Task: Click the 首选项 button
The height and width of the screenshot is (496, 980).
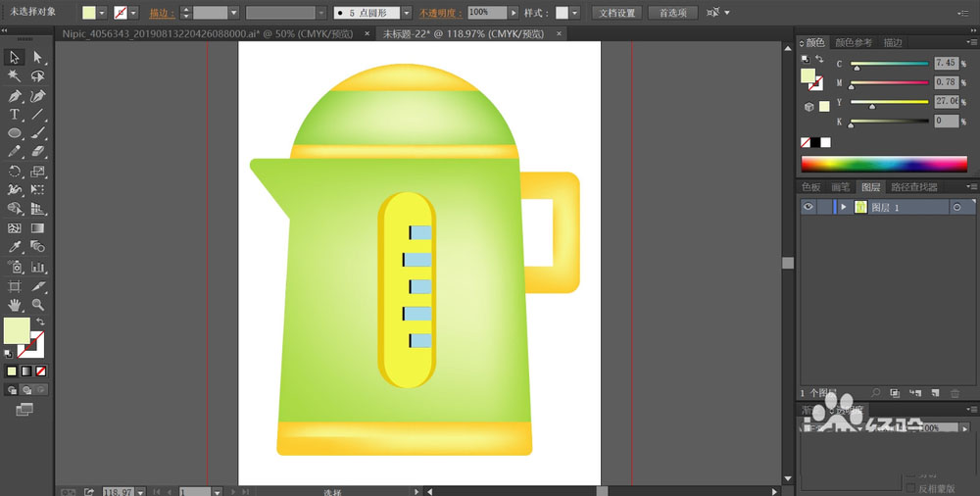Action: [x=672, y=13]
